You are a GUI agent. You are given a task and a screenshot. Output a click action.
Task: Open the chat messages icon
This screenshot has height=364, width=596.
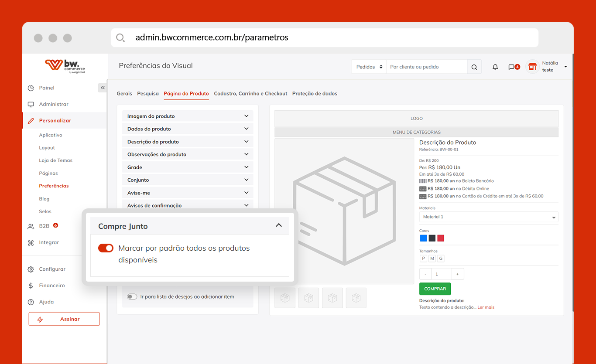pos(512,67)
